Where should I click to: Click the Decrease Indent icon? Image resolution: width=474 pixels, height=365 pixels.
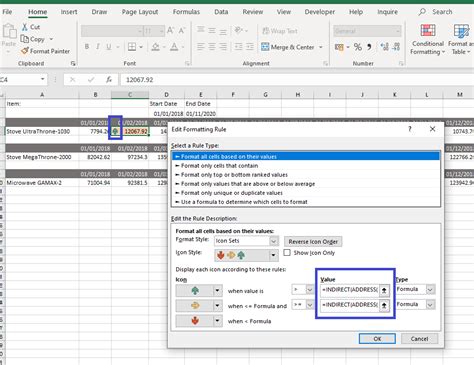(238, 47)
